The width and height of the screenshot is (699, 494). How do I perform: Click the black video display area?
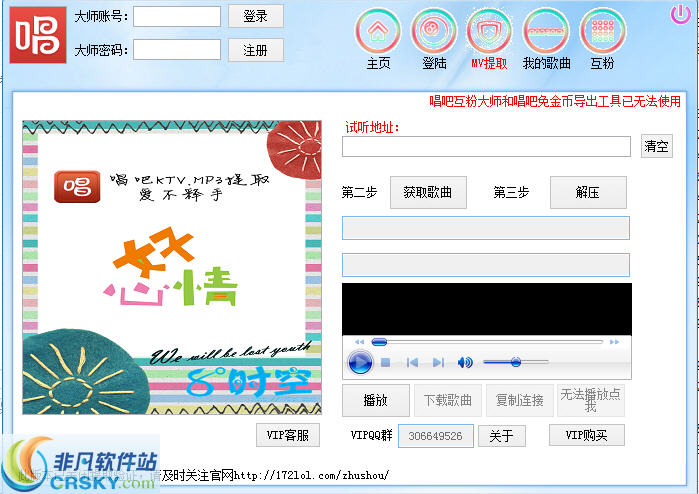coord(487,309)
